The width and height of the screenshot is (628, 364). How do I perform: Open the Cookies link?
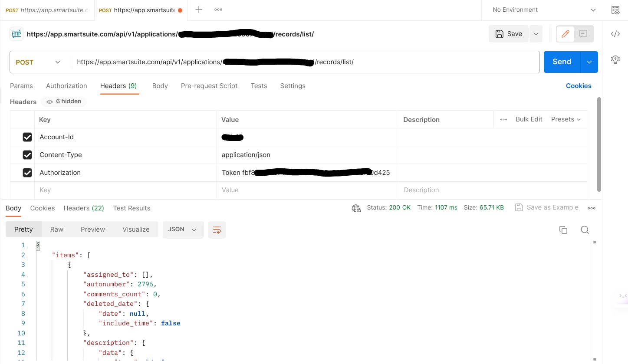click(579, 86)
